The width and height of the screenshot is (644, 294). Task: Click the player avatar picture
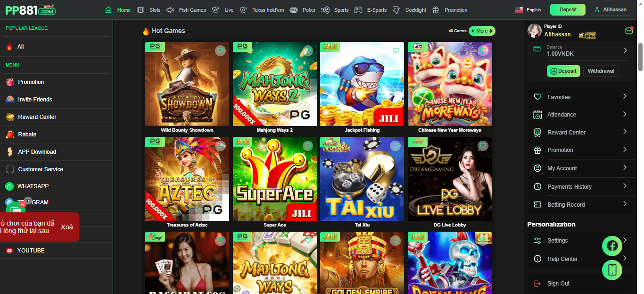tap(534, 31)
